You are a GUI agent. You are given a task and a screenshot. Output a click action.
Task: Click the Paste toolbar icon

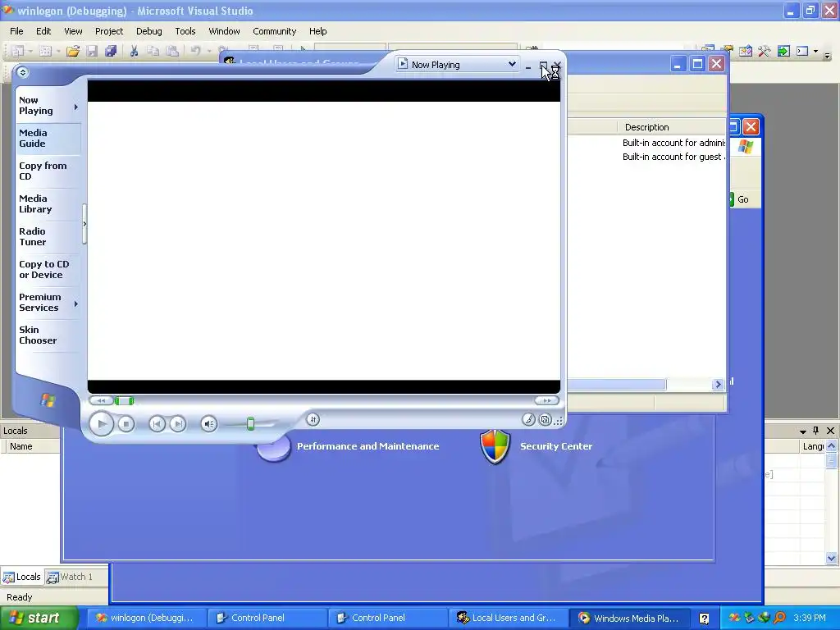coord(172,51)
